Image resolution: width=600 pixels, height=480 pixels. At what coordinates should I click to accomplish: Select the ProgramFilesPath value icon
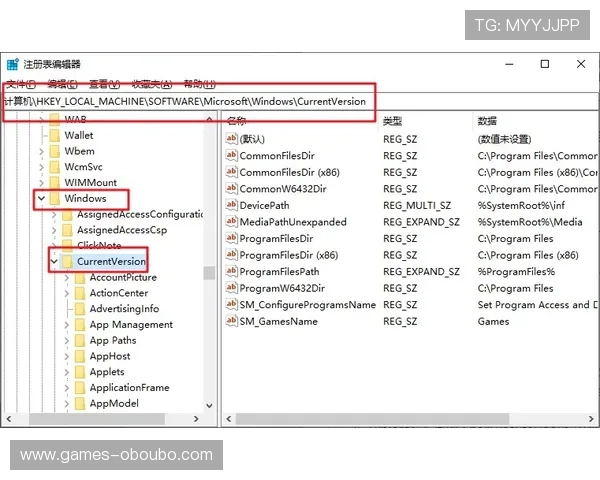tap(231, 272)
